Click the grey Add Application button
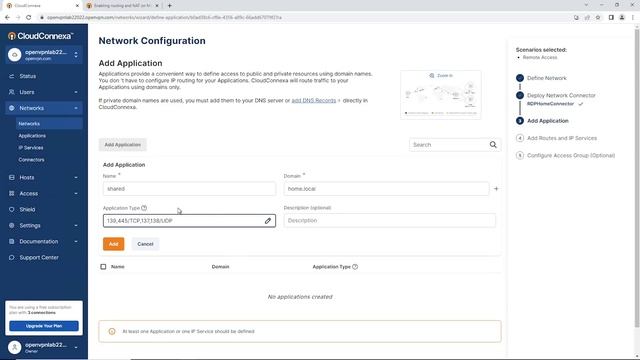Viewport: 640px width, 360px height. 122,145
